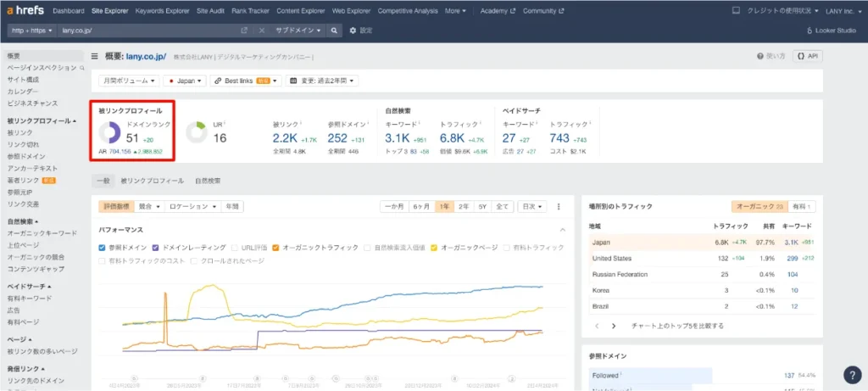Click the ahrefs logo
Viewport: 868px width, 391px height.
pos(25,10)
